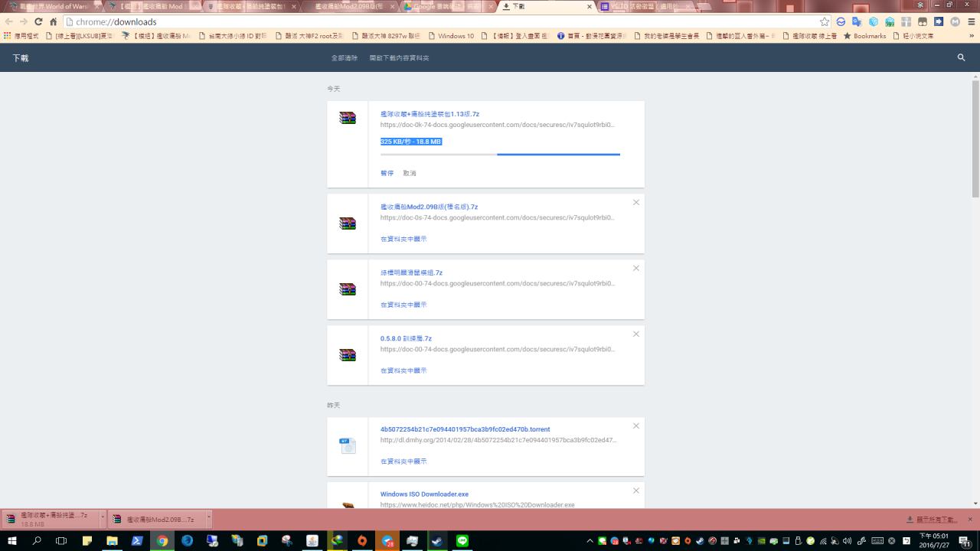Expand options arrow for second shelf download
The width and height of the screenshot is (980, 551).
click(x=207, y=519)
